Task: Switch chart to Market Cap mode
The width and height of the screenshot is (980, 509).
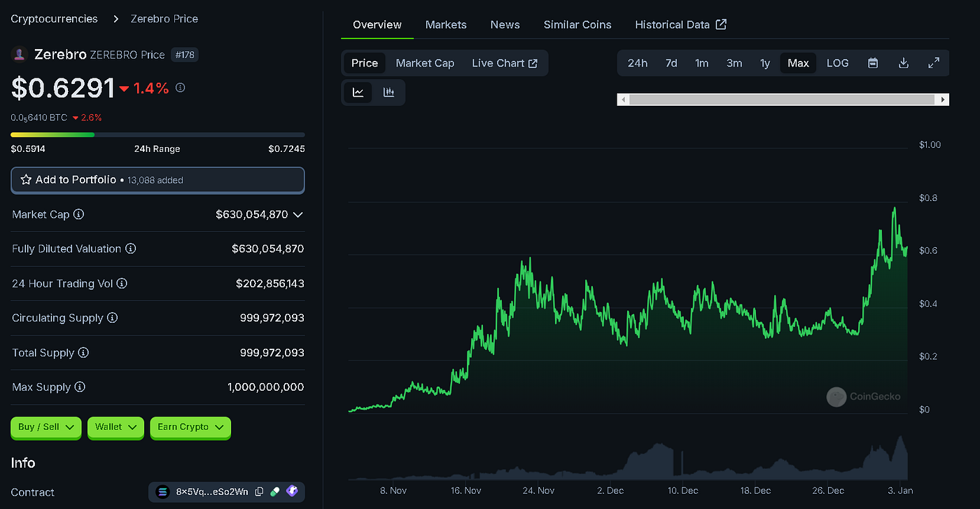Action: (425, 63)
